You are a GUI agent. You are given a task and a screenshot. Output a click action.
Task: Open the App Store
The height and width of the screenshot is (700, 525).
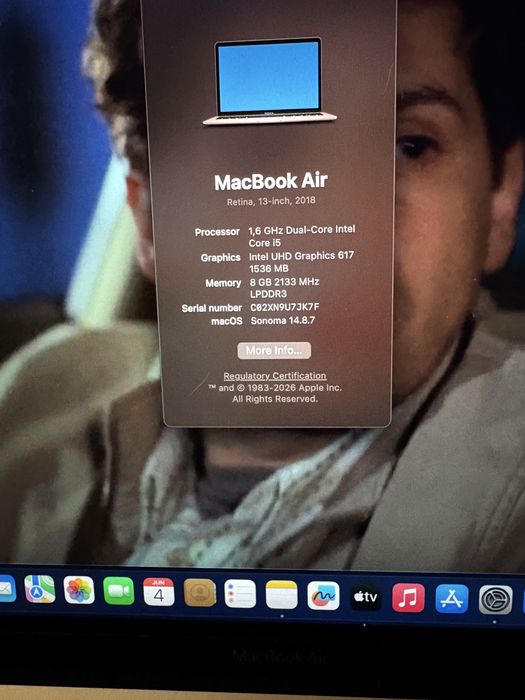click(452, 599)
